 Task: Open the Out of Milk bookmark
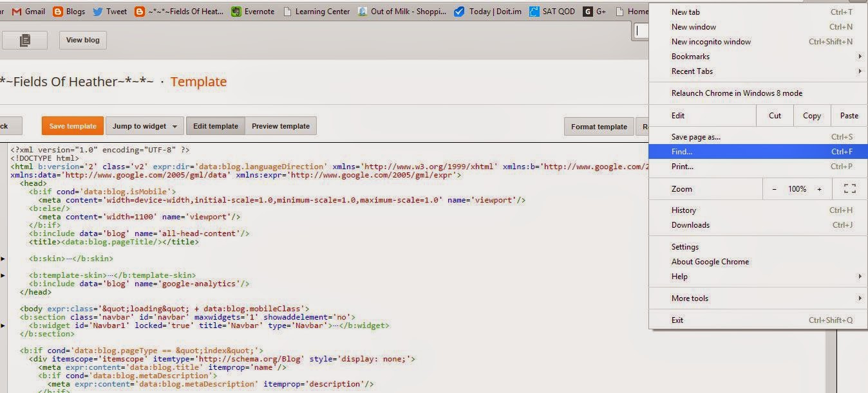click(402, 11)
